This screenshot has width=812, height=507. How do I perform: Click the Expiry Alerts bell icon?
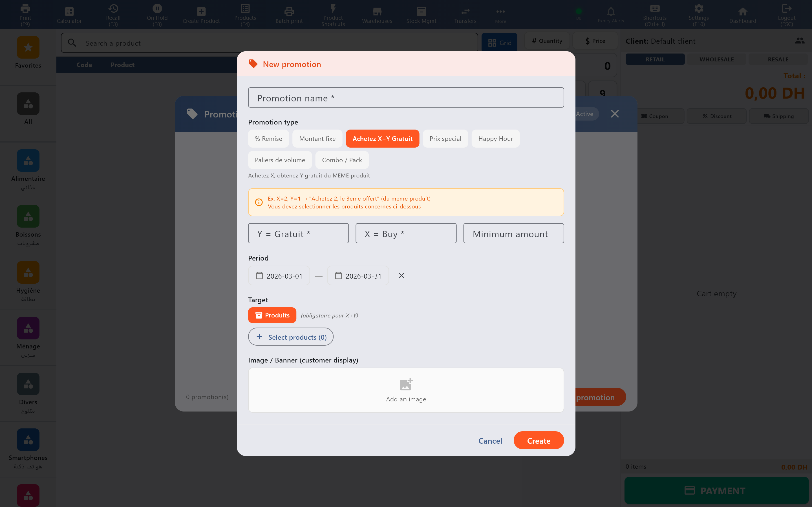pos(611,12)
